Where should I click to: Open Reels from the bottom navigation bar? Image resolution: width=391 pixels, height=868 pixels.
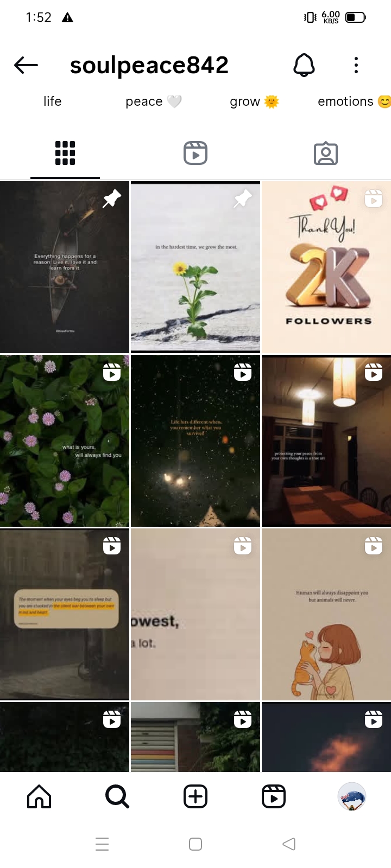(274, 796)
